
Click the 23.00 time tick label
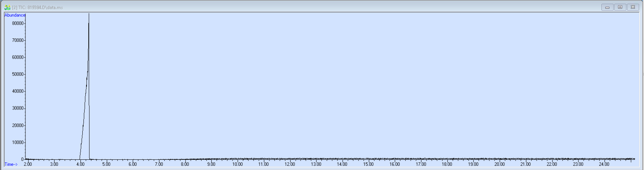point(578,164)
